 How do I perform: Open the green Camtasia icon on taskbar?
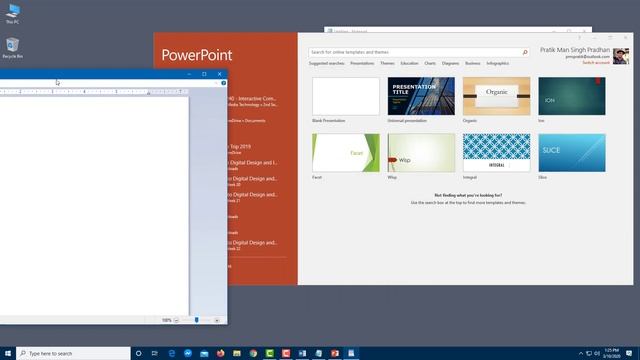[x=269, y=353]
